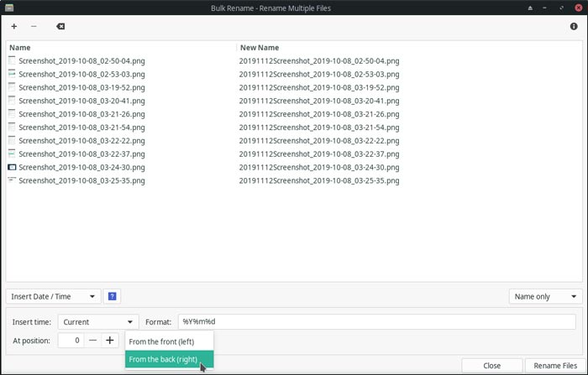Image resolution: width=588 pixels, height=375 pixels.
Task: Click the Format input field with %Y%m%d
Action: click(x=377, y=322)
